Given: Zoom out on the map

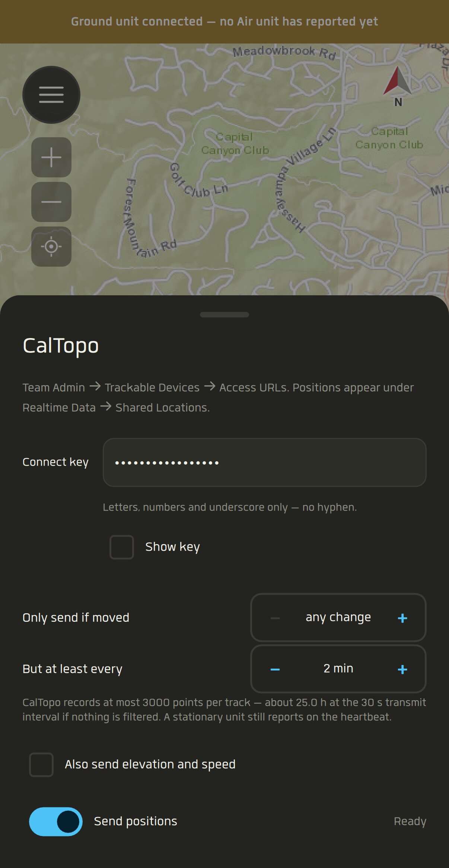Looking at the screenshot, I should (x=51, y=202).
